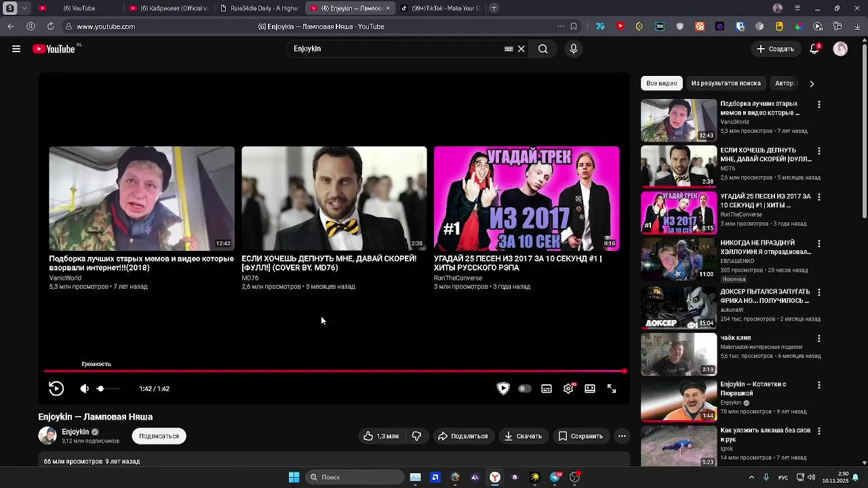The height and width of the screenshot is (488, 868).
Task: Open a new browser tab
Action: coord(494,8)
